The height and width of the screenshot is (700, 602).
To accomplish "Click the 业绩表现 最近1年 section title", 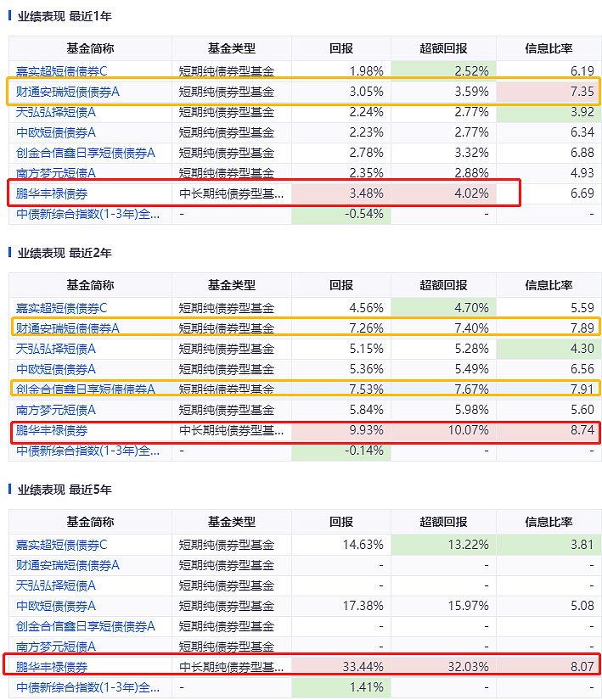I will (x=65, y=16).
